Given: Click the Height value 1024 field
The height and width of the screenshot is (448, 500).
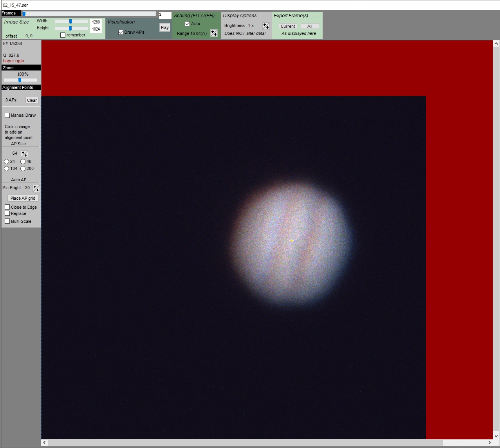Looking at the screenshot, I should 96,29.
